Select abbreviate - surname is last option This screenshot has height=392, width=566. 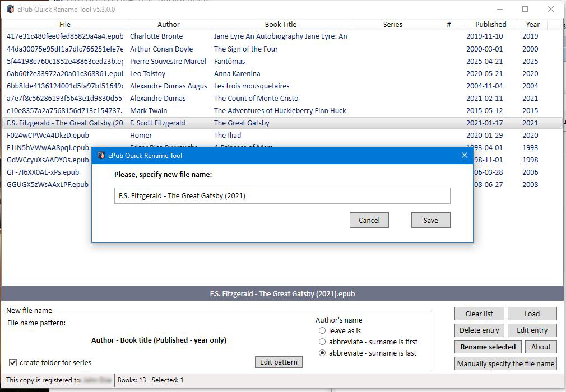pyautogui.click(x=322, y=352)
